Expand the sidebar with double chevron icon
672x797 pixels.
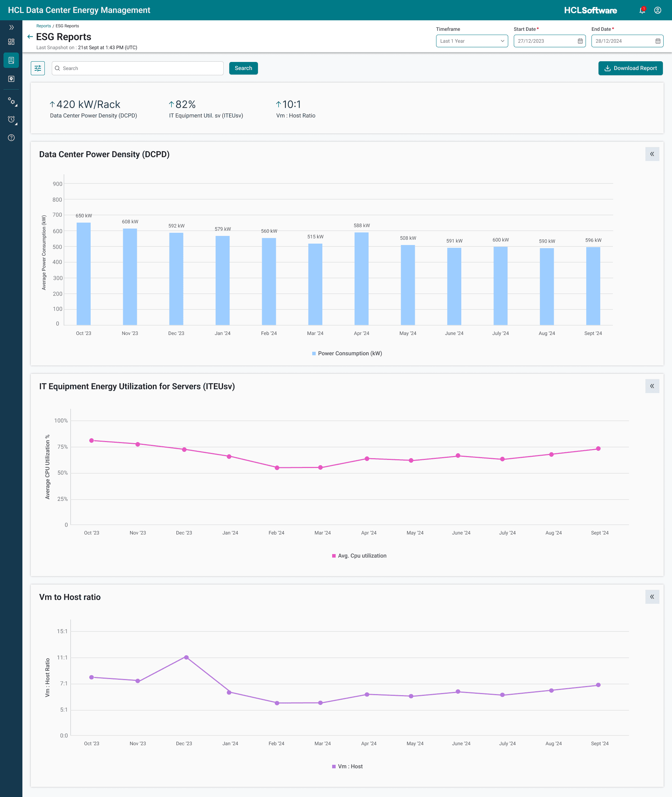tap(12, 27)
